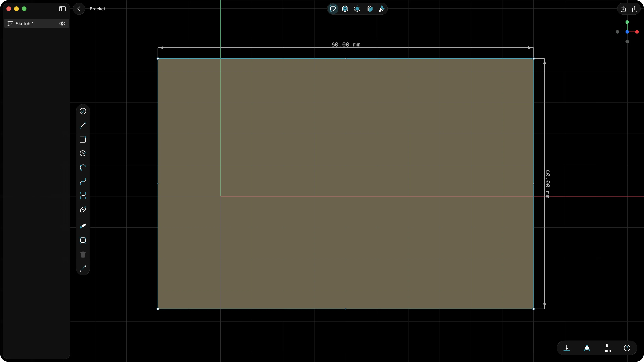The image size is (644, 362).
Task: Hide Sketch 1 with the eye icon
Action: point(62,23)
